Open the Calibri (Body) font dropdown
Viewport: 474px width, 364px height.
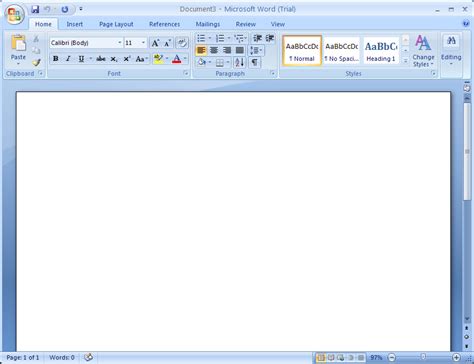86,43
